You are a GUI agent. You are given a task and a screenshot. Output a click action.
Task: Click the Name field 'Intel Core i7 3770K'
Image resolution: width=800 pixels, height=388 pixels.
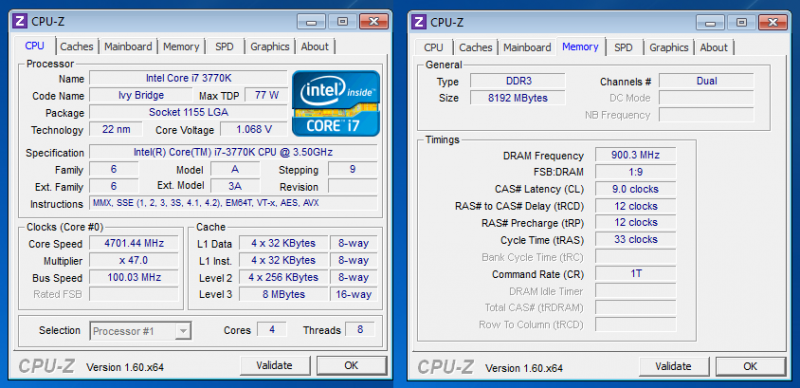click(x=188, y=79)
